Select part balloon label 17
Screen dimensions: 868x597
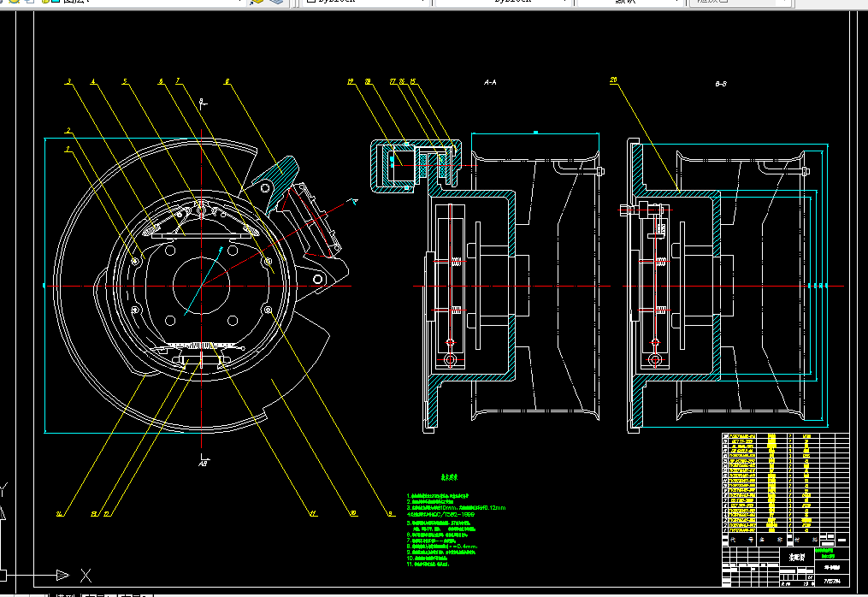click(393, 82)
